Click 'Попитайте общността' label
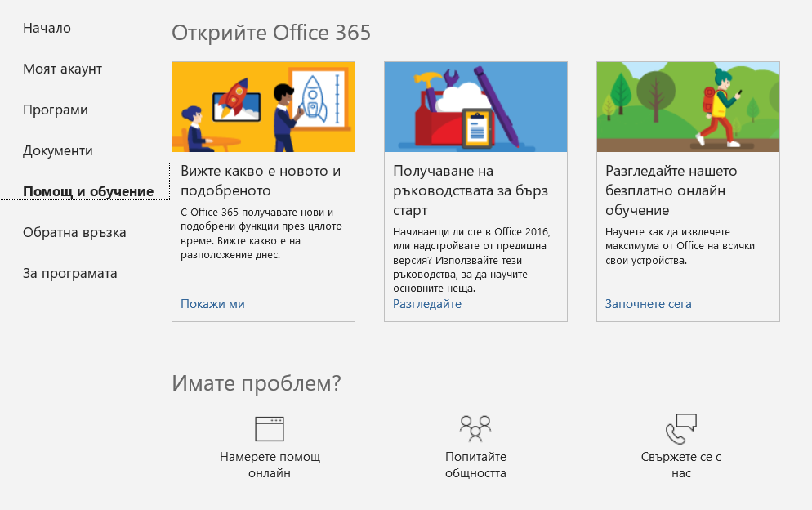This screenshot has width=812, height=510. pos(475,465)
